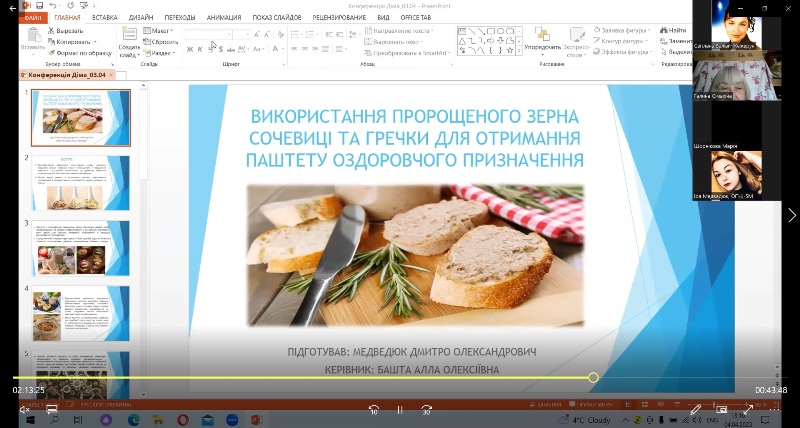
Task: Click Создать слайд new slide button
Action: [x=130, y=42]
